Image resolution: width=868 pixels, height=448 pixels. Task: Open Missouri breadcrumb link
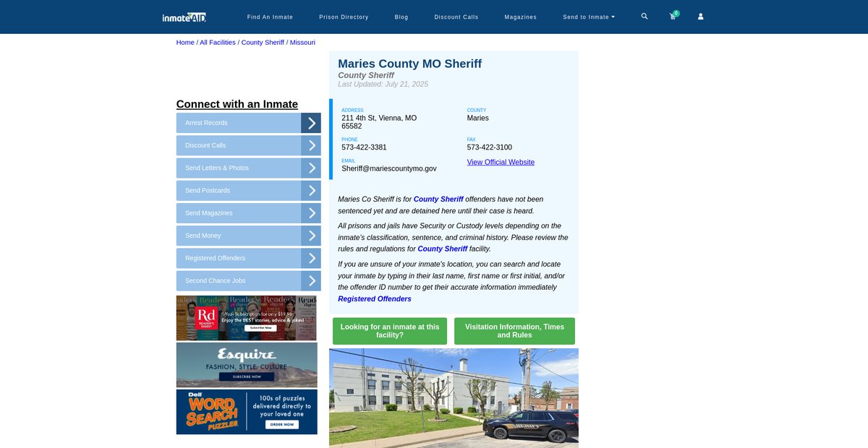point(302,43)
